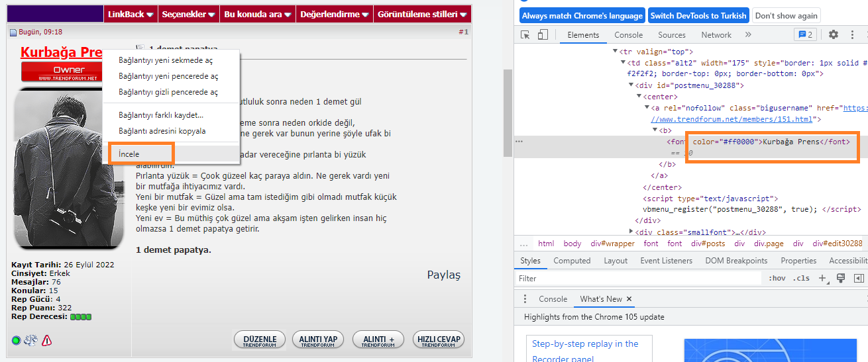Open the drawer three-dot menu beside Console

point(525,299)
